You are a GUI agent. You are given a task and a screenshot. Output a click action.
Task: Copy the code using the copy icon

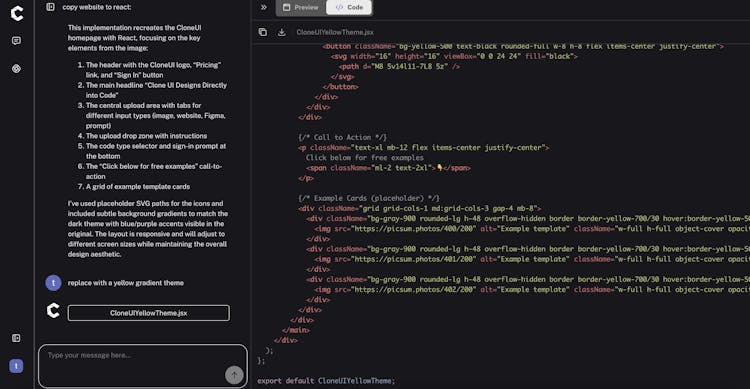coord(263,32)
